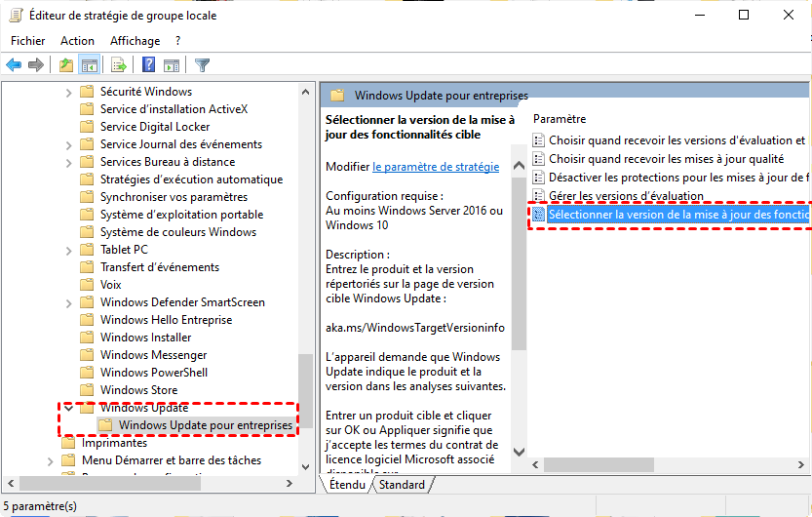This screenshot has height=517, width=812.
Task: Click policy icon for Gérer les versions d'évaluation
Action: click(x=538, y=196)
